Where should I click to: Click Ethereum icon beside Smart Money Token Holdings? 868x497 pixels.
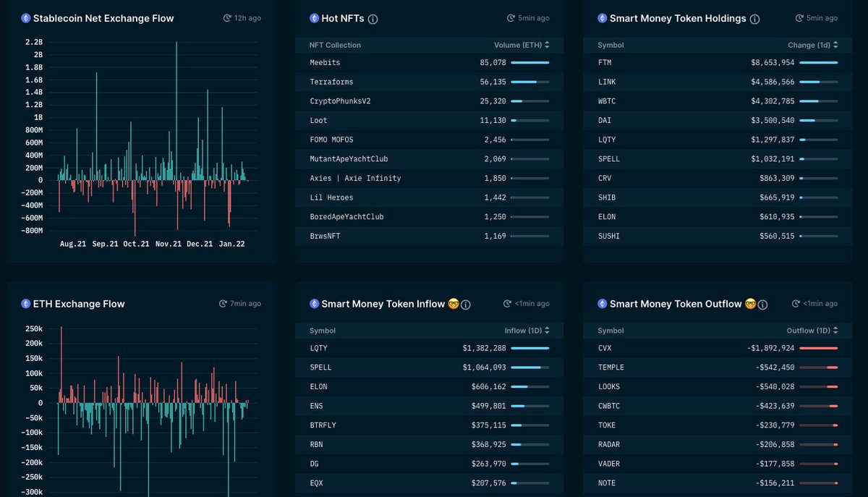603,18
